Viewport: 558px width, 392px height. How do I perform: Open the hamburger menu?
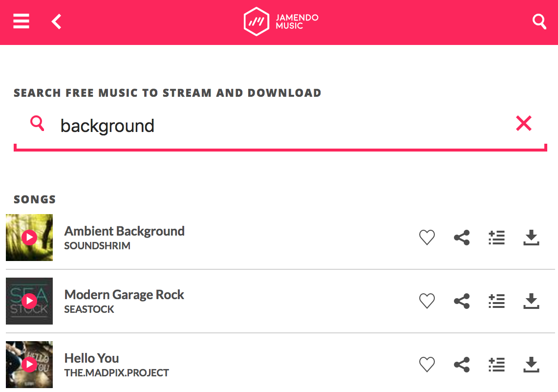coord(21,22)
